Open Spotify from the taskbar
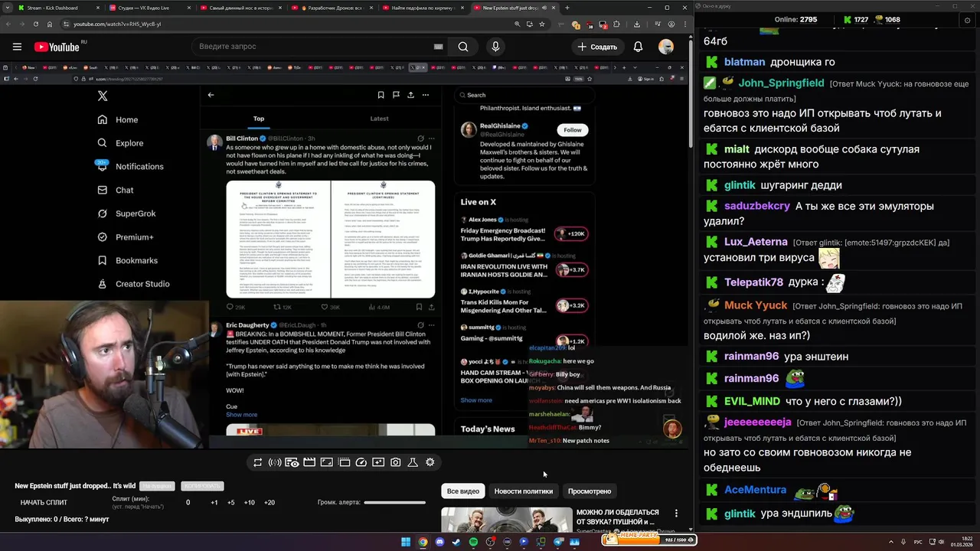 point(473,542)
